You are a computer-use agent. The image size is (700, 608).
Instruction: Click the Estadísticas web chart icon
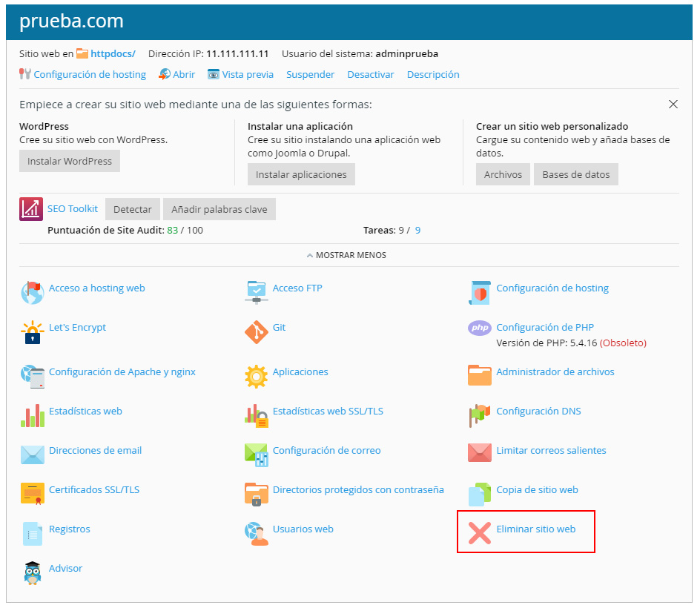(33, 416)
